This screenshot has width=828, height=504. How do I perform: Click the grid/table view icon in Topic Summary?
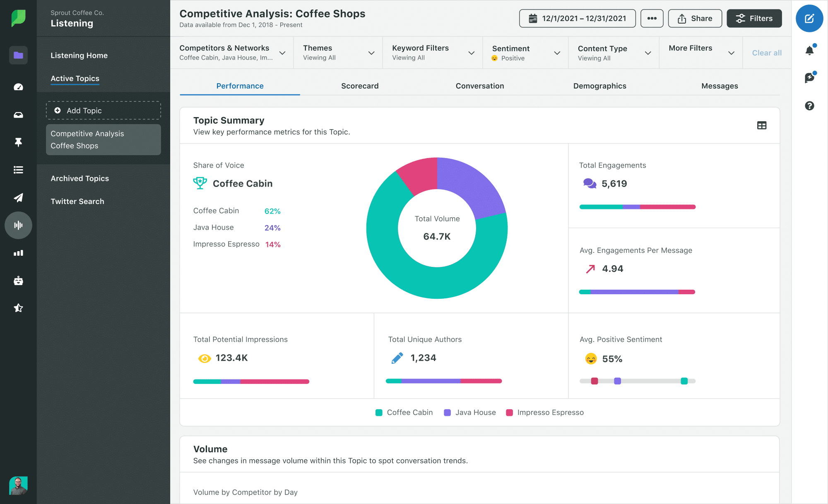pyautogui.click(x=762, y=125)
